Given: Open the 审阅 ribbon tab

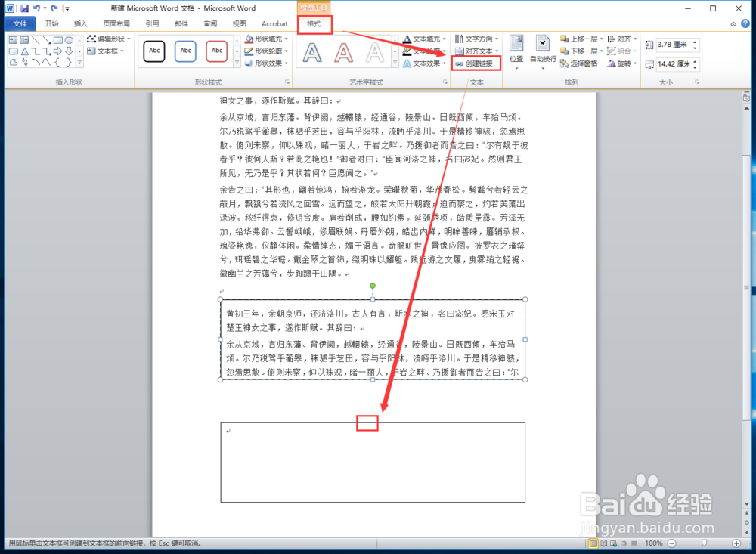Looking at the screenshot, I should point(209,23).
